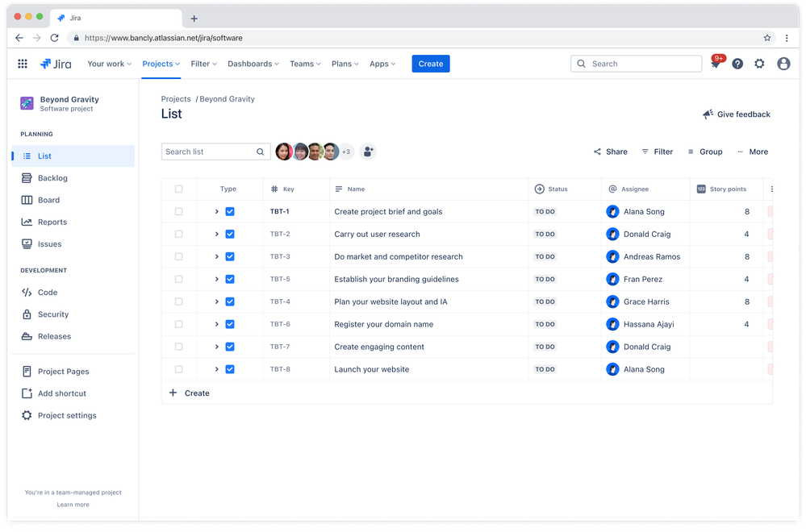This screenshot has height=532, width=806.
Task: Expand the TBT-2 issue row
Action: (x=216, y=234)
